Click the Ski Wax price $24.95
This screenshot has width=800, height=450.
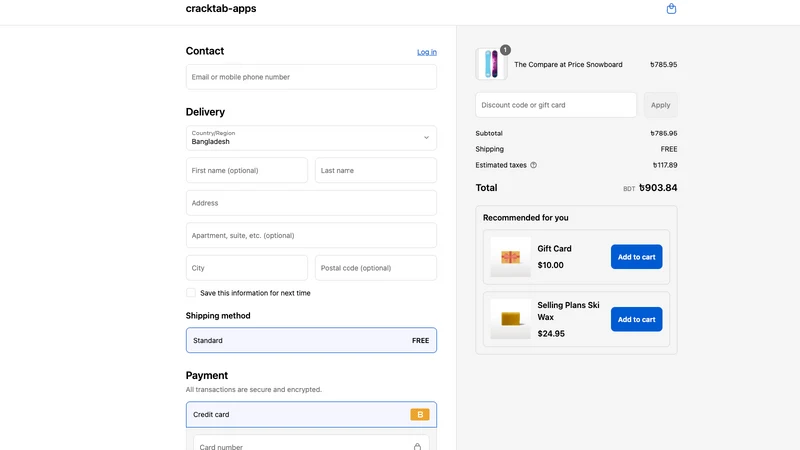pos(551,334)
